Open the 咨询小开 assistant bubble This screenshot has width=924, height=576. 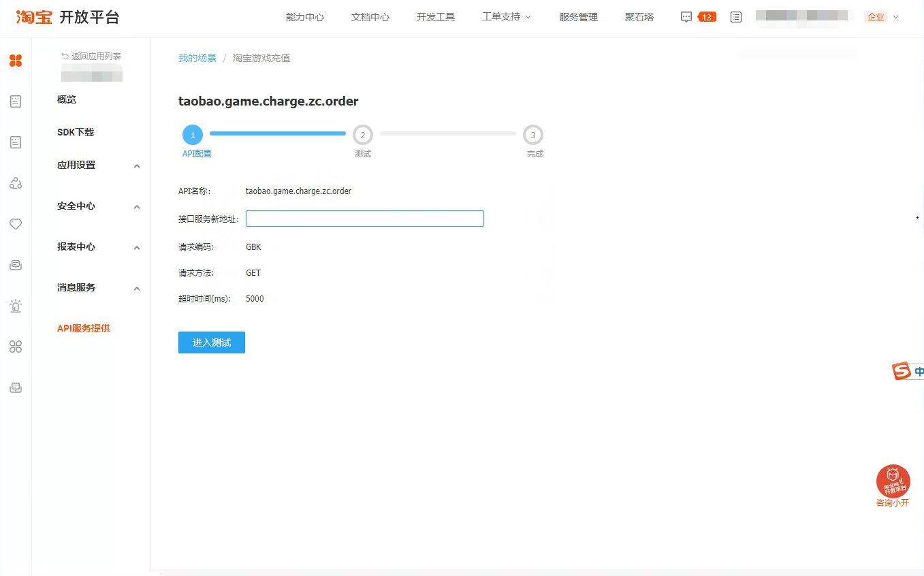(893, 485)
